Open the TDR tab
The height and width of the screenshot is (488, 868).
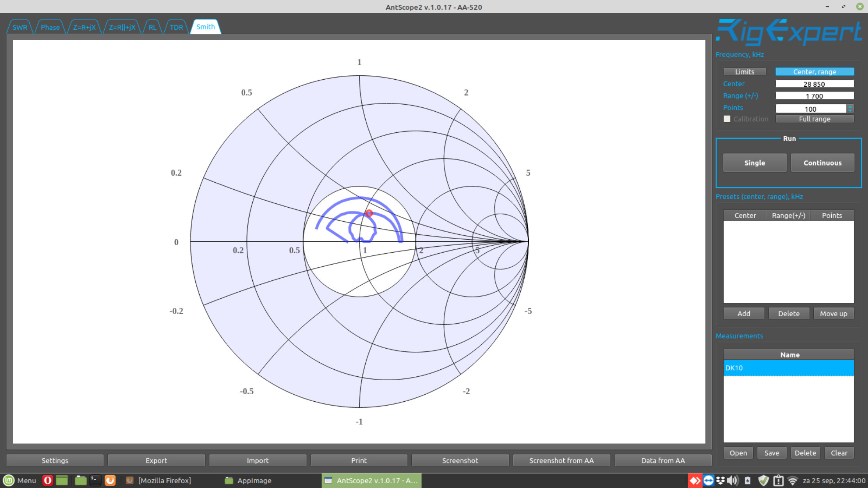(176, 27)
